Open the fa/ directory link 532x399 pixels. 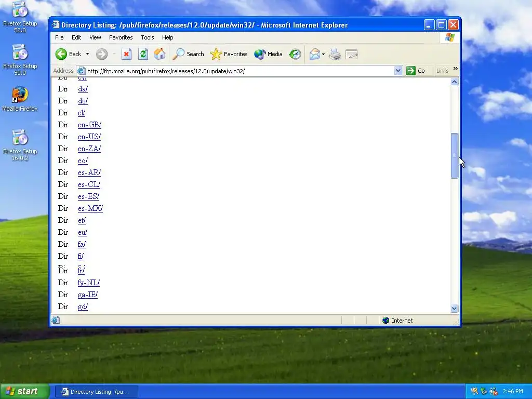(x=82, y=244)
